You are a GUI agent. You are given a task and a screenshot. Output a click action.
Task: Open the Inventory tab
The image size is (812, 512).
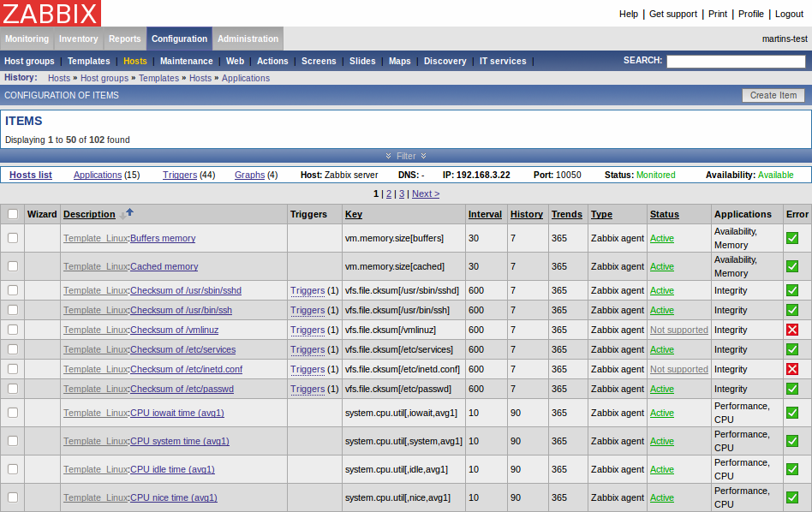78,39
